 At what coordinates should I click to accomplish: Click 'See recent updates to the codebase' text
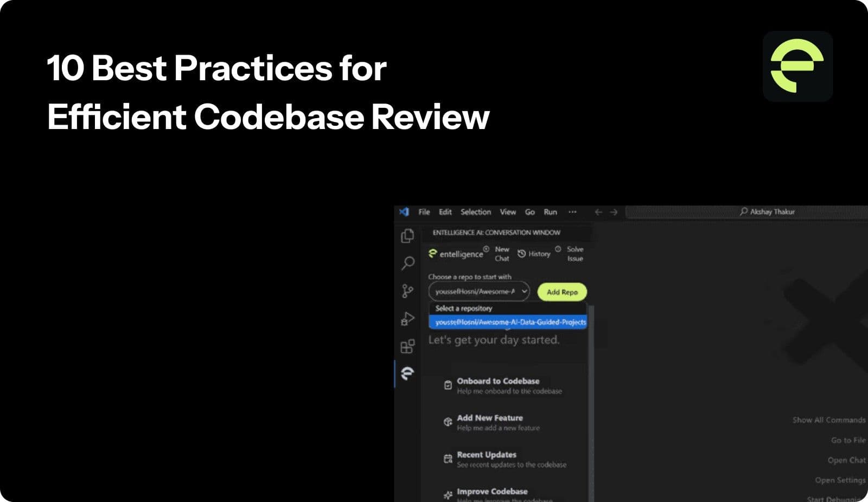click(512, 465)
